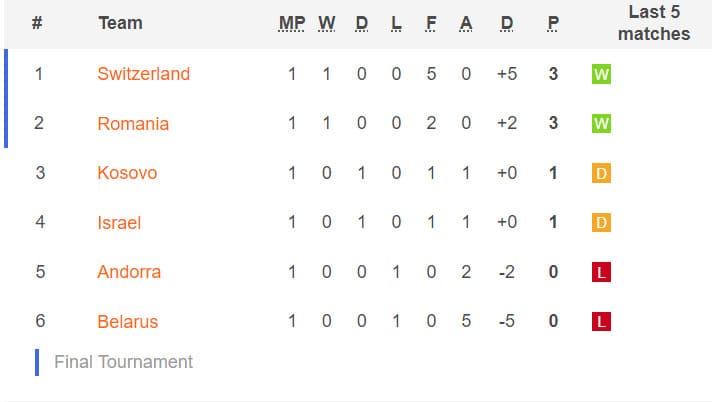712x402 pixels.
Task: Click the MP column header abbreviation
Action: 292,23
